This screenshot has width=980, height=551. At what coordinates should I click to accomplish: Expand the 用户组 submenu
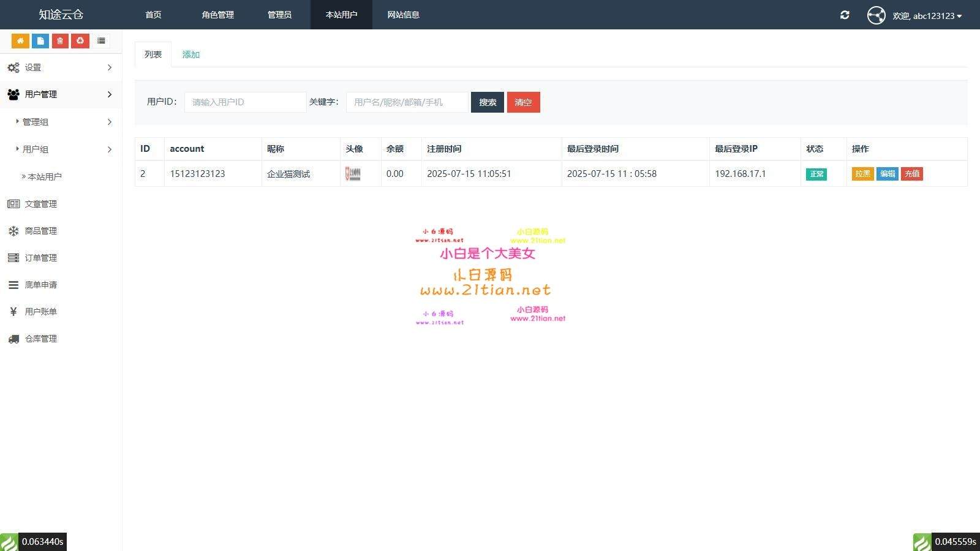coord(36,149)
